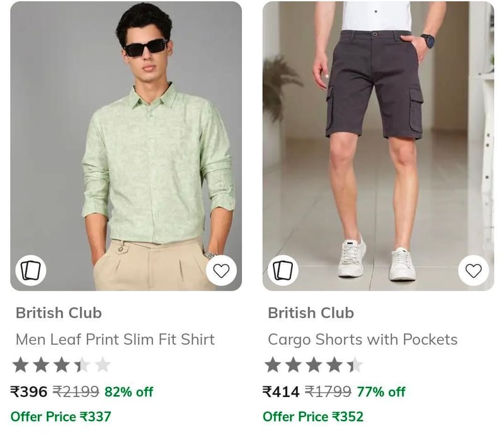Add the Leaf Print Shirt to wishlist

point(221,270)
